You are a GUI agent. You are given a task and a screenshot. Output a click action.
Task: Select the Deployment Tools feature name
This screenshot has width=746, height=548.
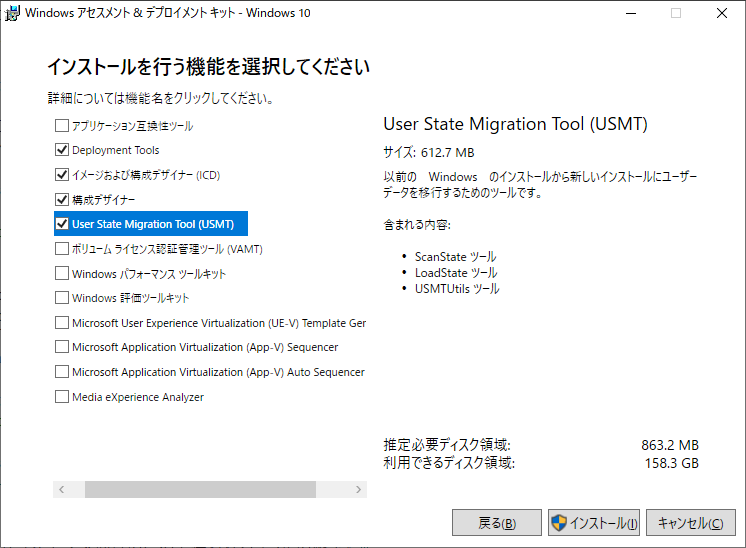point(116,150)
